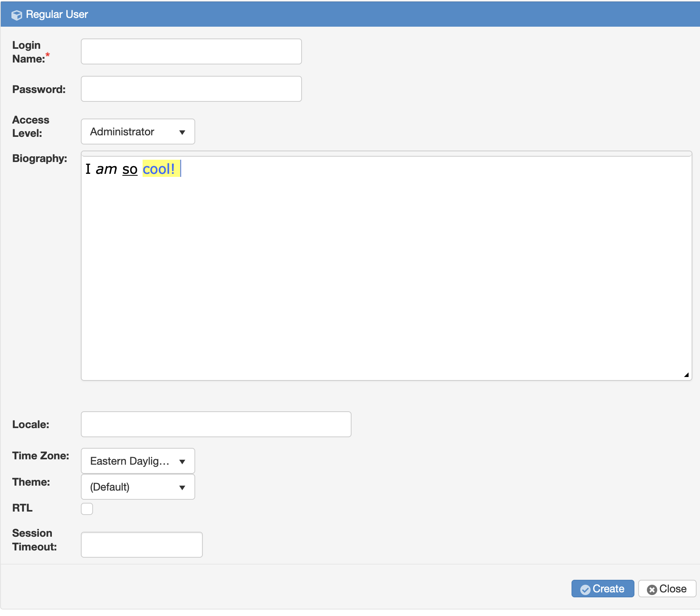Screen dimensions: 700x616
Task: Click the highlighted word cool! in Biography
Action: point(159,168)
